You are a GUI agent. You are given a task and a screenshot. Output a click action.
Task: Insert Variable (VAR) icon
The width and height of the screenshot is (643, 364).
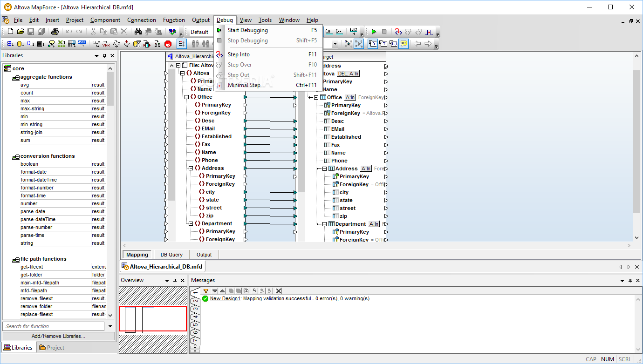coord(106,44)
